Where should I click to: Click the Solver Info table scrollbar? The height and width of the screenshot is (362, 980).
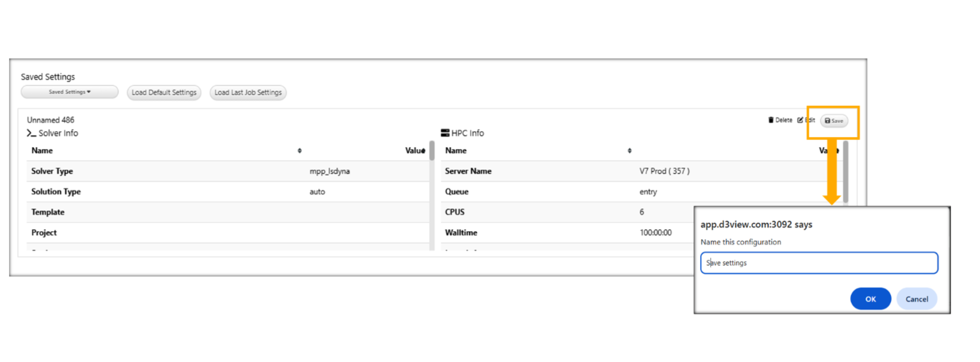pyautogui.click(x=432, y=151)
